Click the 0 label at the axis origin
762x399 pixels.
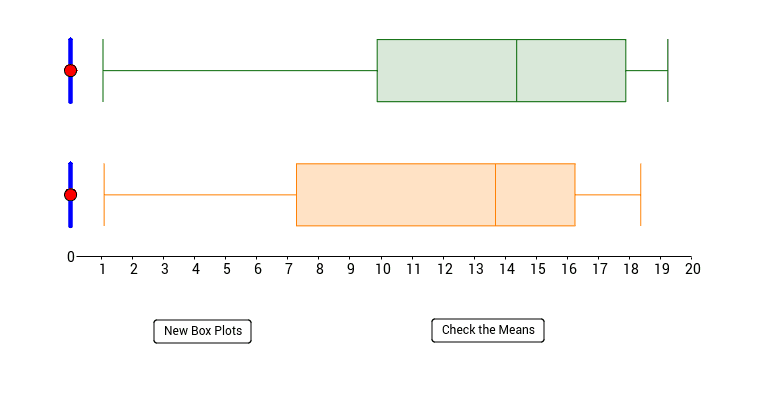[x=71, y=257]
